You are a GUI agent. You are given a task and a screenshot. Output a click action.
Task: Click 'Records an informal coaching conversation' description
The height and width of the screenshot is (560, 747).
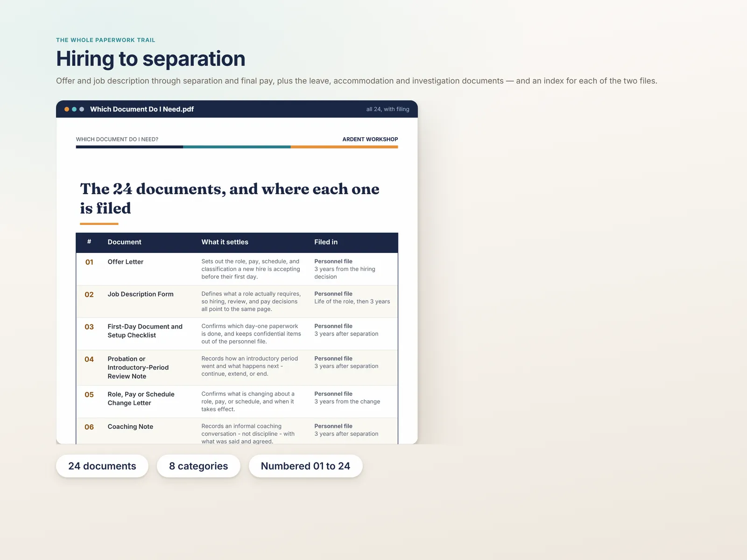tap(248, 434)
